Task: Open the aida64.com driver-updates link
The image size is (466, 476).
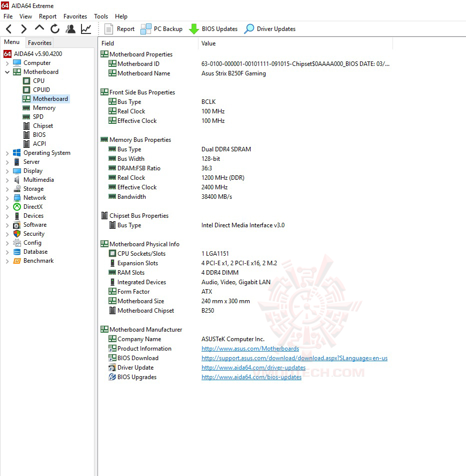Action: tap(253, 368)
